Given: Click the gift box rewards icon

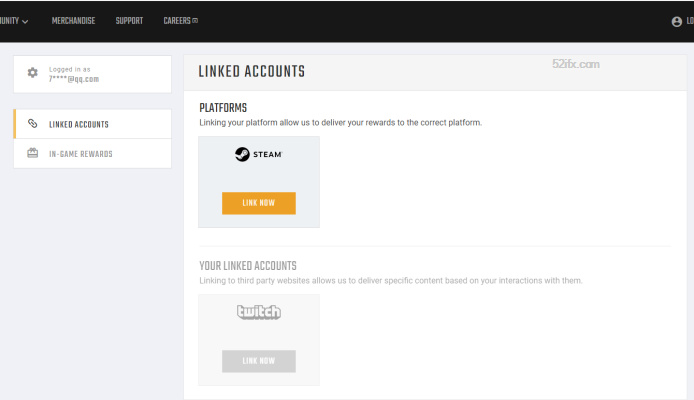Looking at the screenshot, I should pos(32,153).
